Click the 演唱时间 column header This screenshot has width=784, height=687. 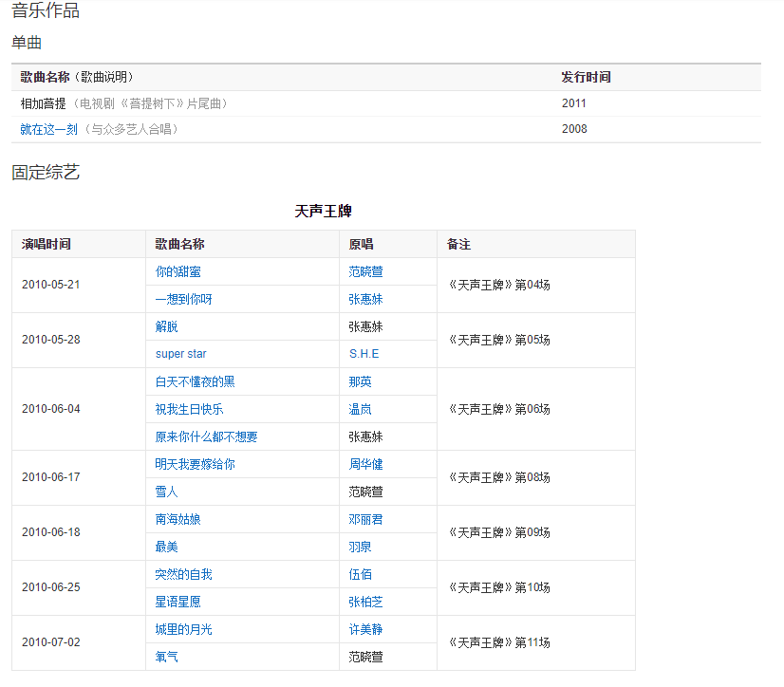(x=46, y=245)
